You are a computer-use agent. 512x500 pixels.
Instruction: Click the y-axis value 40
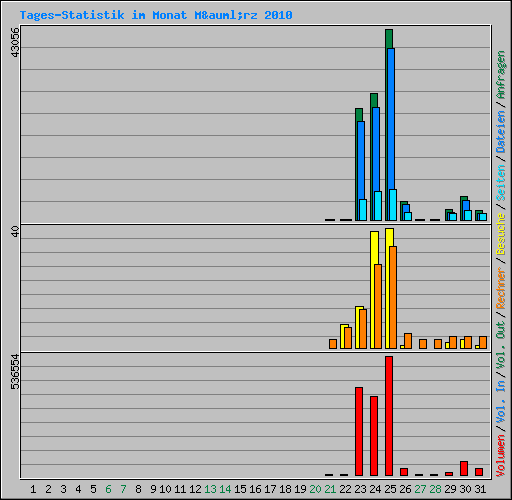coord(15,231)
